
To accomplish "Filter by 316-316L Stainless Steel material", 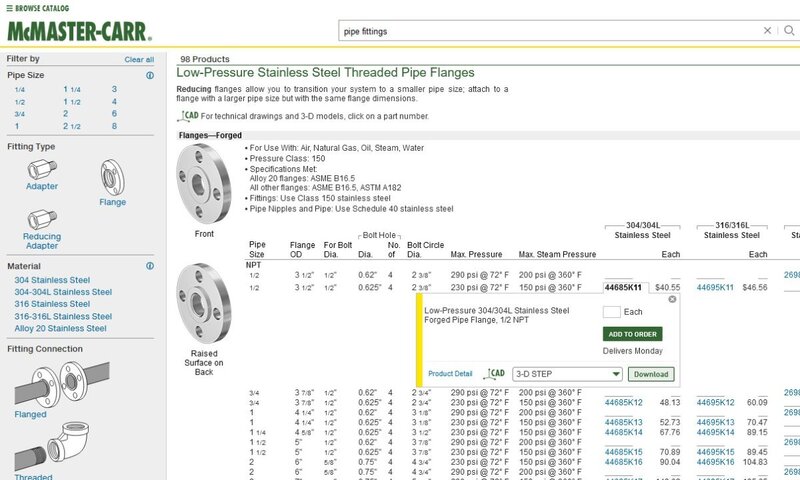I will [x=63, y=316].
